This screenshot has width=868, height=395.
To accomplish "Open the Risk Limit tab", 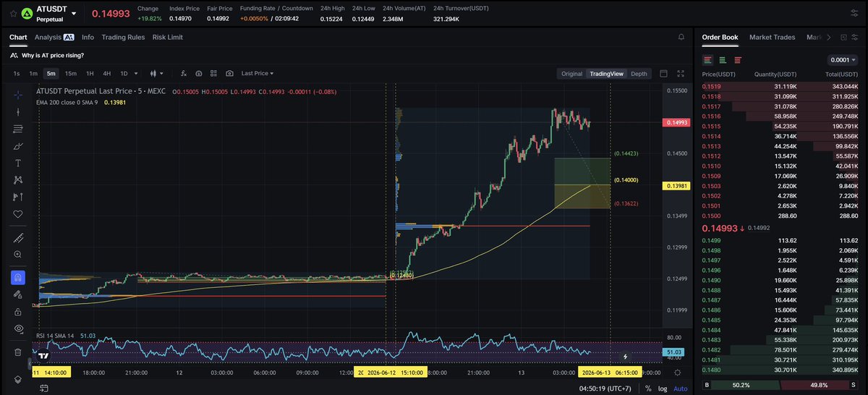I will click(168, 37).
